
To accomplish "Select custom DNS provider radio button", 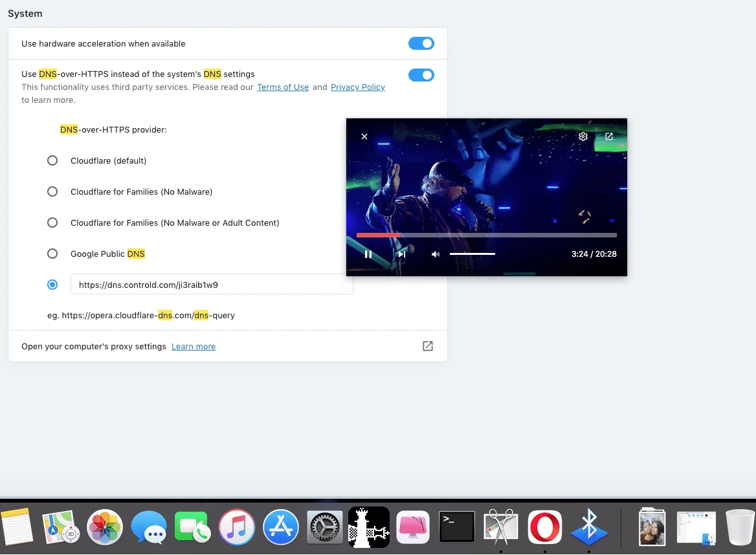I will click(52, 285).
